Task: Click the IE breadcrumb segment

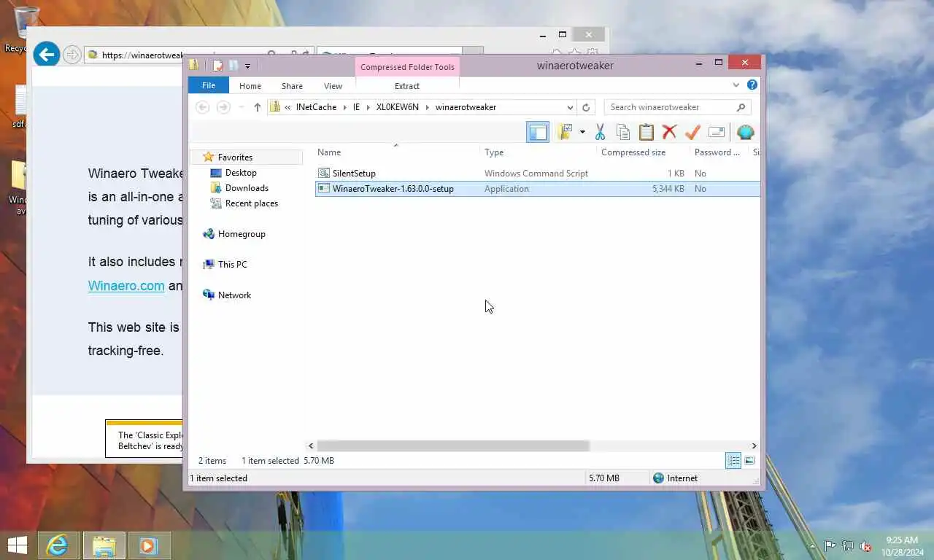Action: [356, 107]
